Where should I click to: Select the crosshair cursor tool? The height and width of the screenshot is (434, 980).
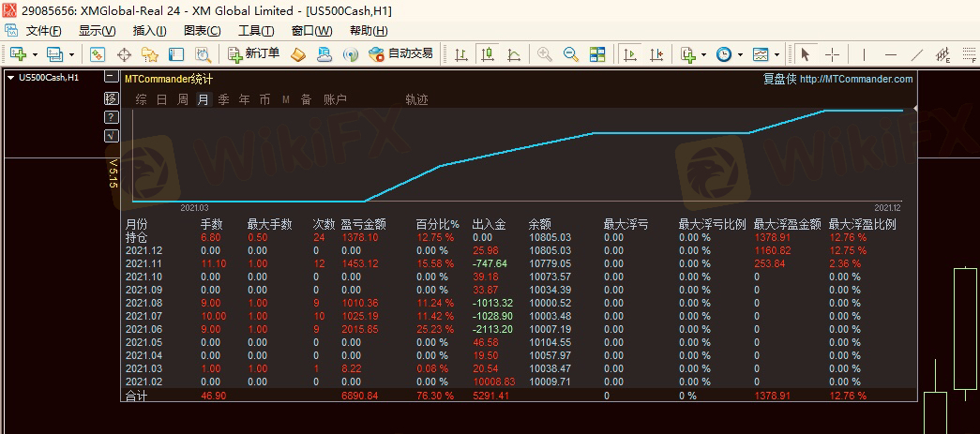pos(832,54)
